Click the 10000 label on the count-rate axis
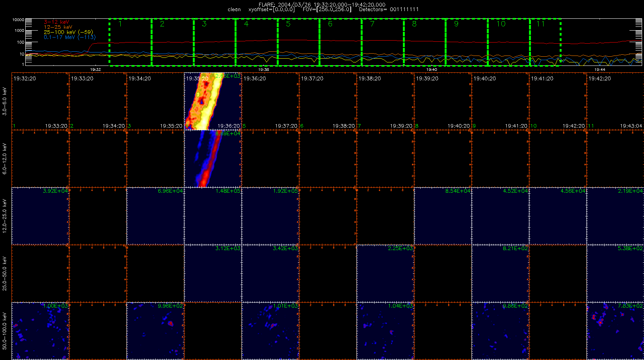 [18, 20]
